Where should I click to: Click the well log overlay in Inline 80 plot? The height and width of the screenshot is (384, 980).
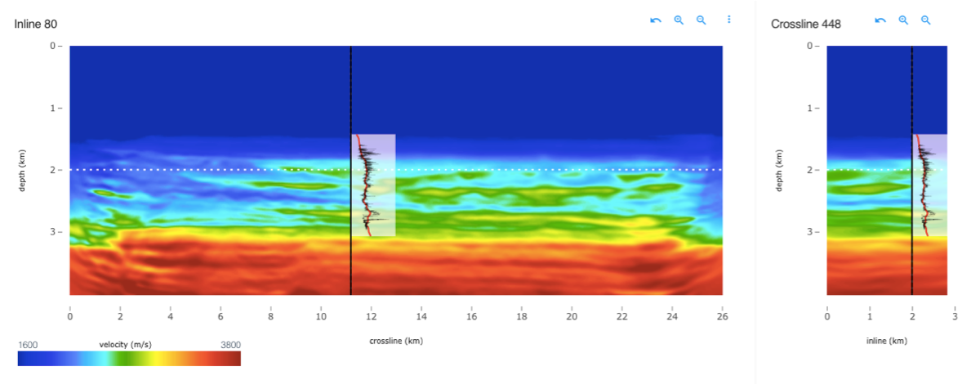[373, 185]
